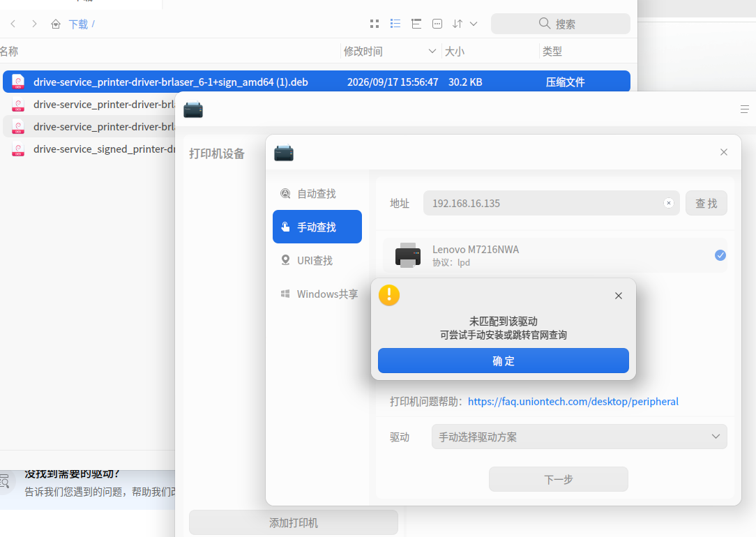Select the Windows共享 tab

317,294
